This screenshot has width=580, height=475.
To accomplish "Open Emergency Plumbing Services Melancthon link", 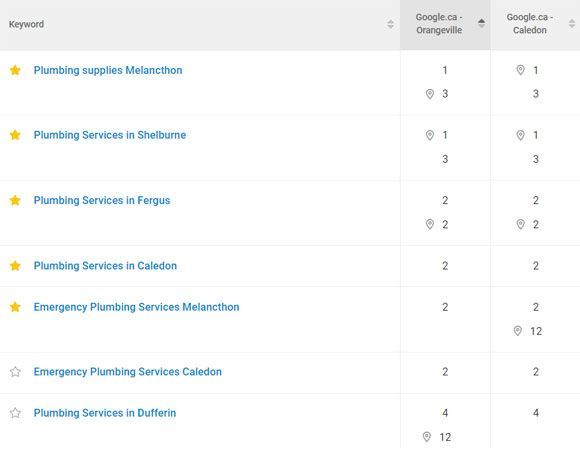I will click(136, 307).
